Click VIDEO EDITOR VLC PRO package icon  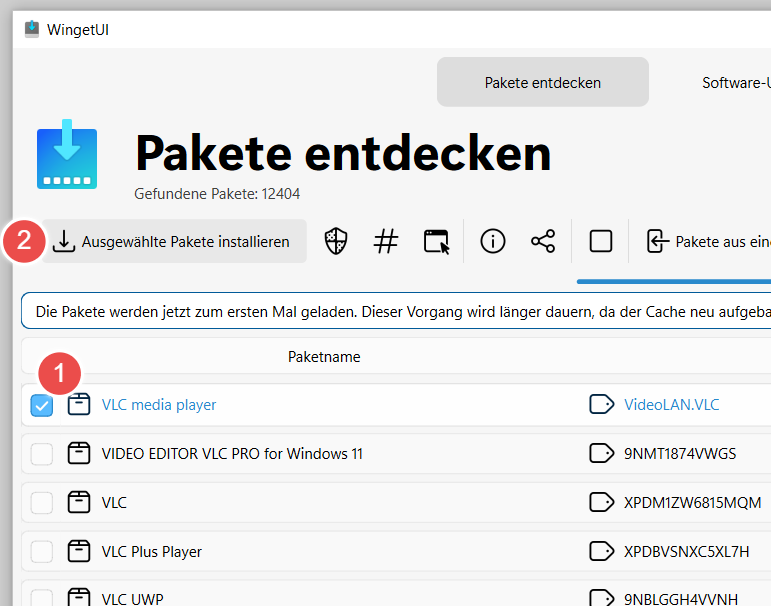coord(79,453)
